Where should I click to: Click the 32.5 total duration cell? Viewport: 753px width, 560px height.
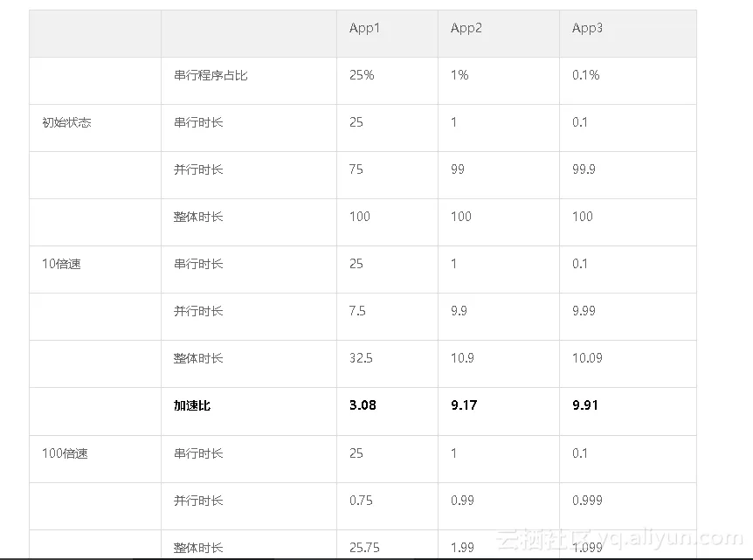360,358
